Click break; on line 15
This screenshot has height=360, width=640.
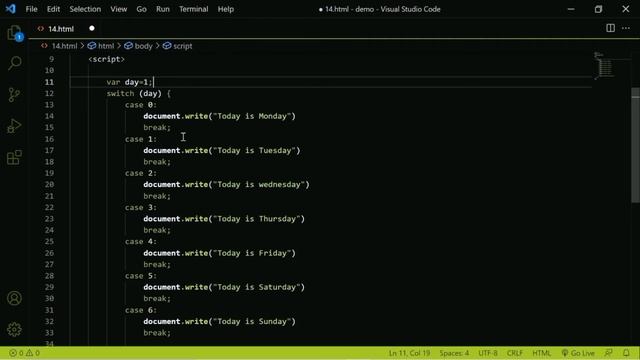(157, 128)
